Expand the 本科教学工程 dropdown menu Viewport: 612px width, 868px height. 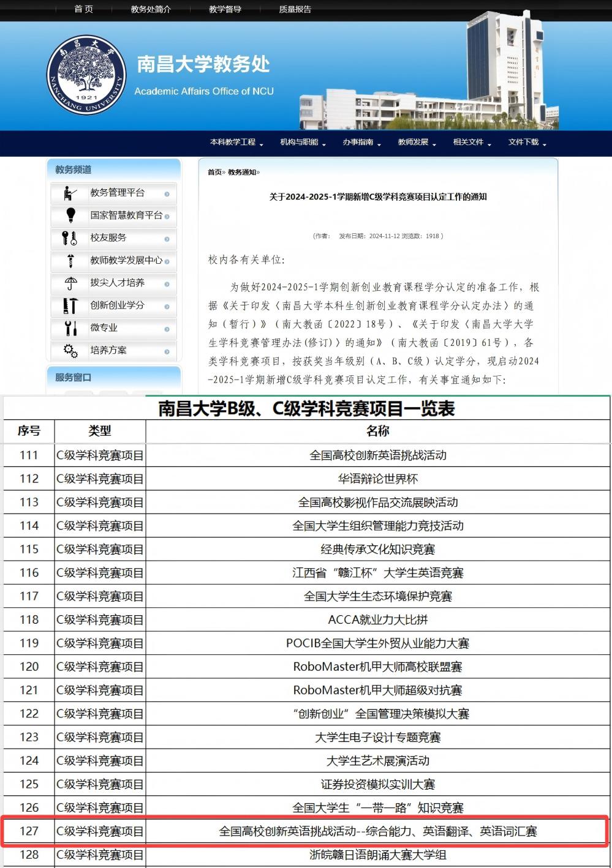236,143
